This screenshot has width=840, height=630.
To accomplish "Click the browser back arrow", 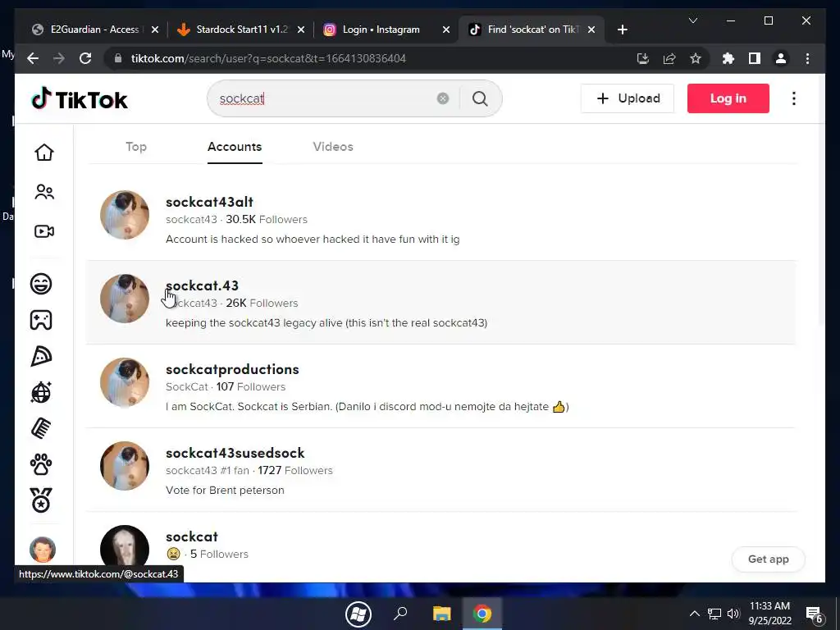I will (33, 58).
